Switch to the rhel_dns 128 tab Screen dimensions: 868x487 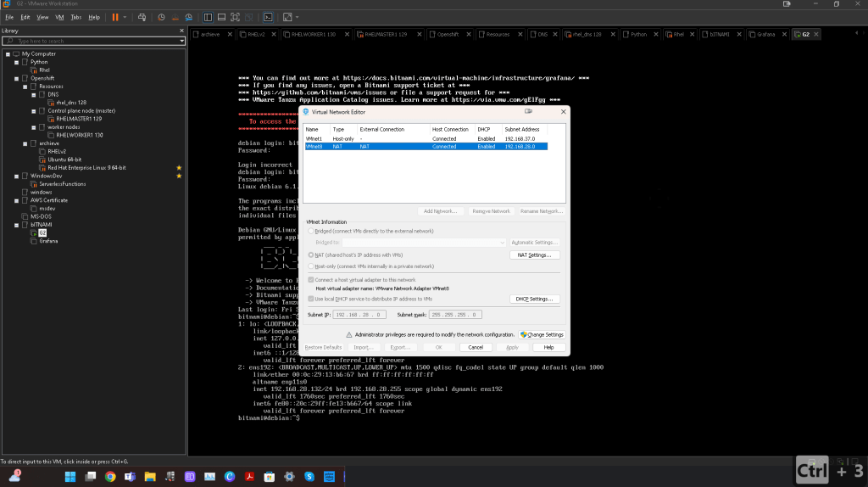click(x=587, y=34)
